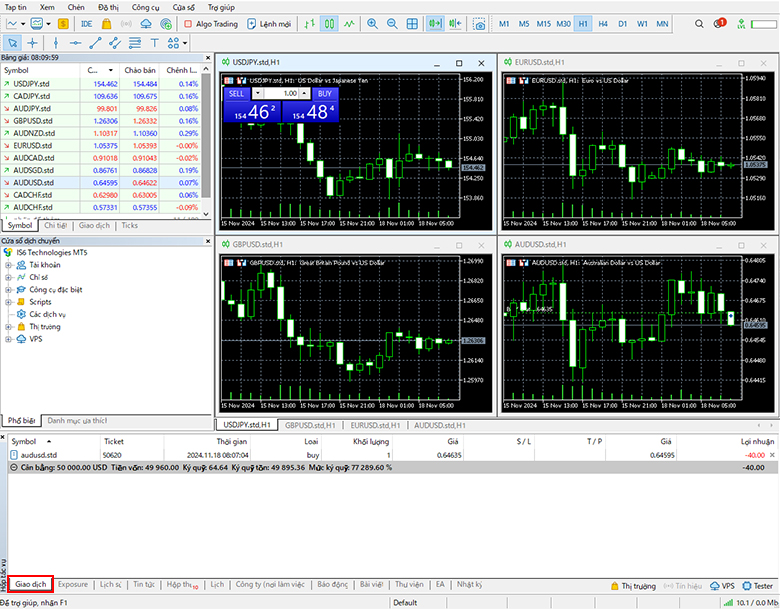Open shapes objects dropdown arrow
The height and width of the screenshot is (609, 780).
pyautogui.click(x=185, y=43)
